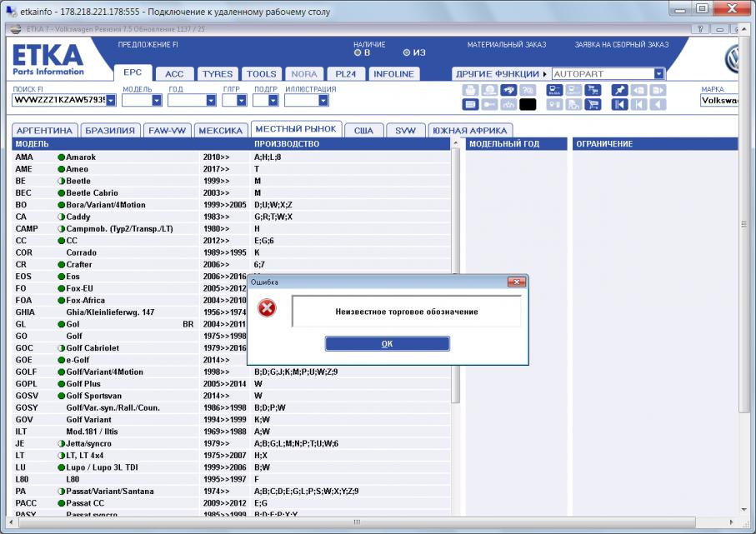Select the Jetta/syncro row
Screen dimensions: 756x534
tap(232, 443)
